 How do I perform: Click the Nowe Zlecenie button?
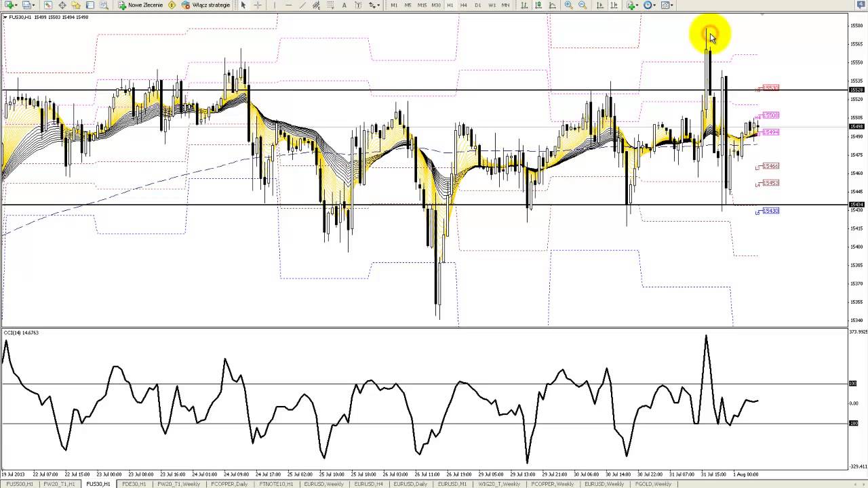coord(140,5)
